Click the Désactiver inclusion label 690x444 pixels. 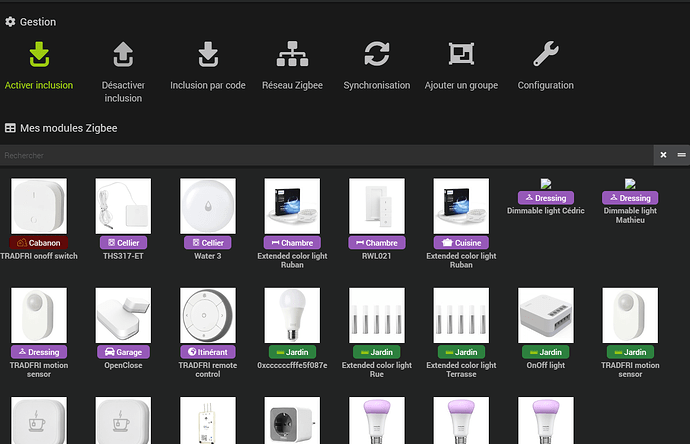coord(123,92)
